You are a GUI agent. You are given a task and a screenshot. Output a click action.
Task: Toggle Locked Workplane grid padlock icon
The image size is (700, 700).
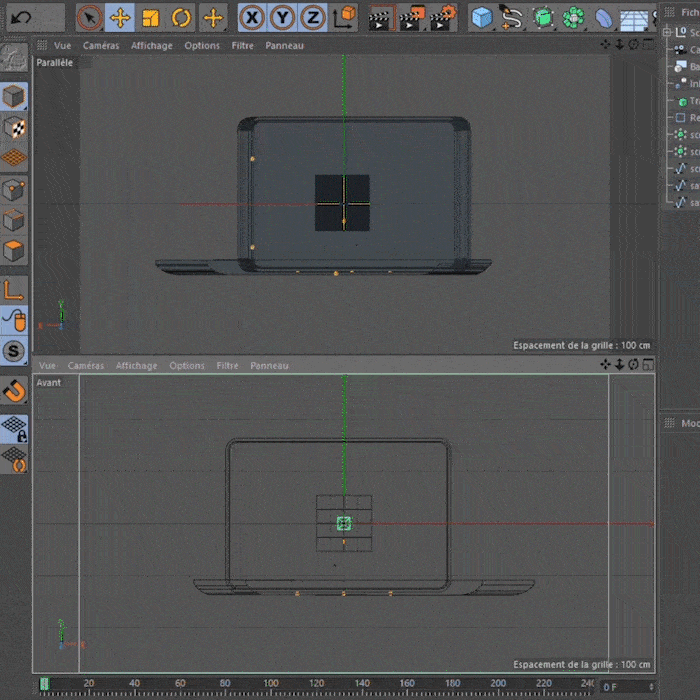click(x=14, y=429)
